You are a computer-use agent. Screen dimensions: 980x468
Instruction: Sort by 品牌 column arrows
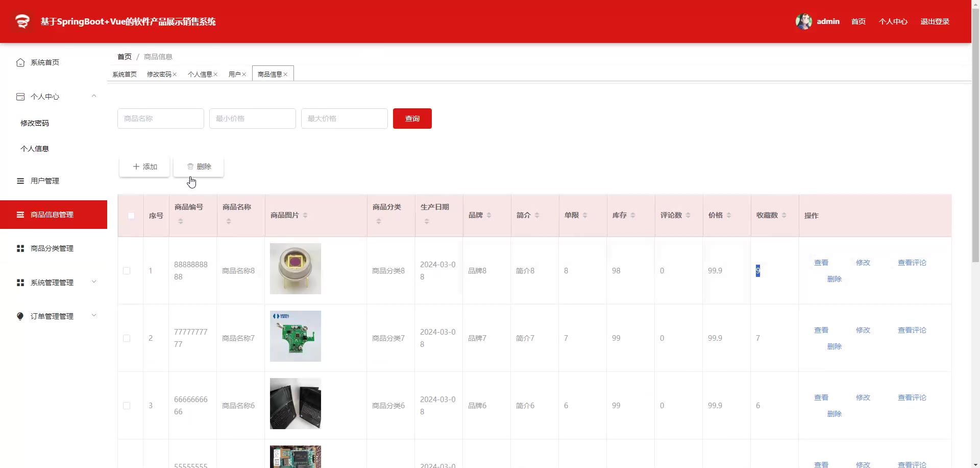point(488,215)
